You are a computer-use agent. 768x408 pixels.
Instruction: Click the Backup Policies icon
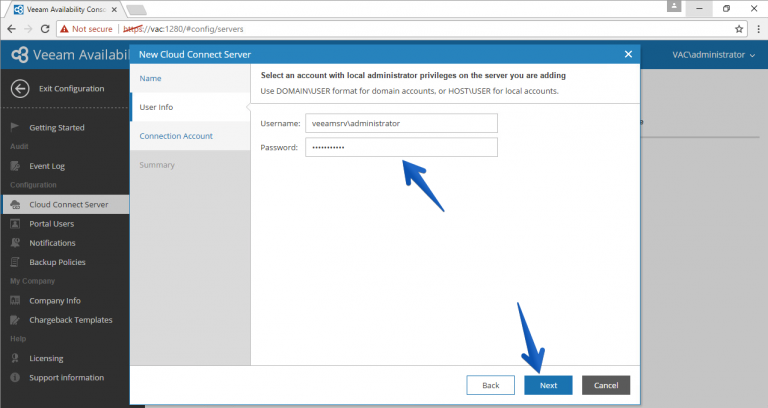(x=15, y=262)
